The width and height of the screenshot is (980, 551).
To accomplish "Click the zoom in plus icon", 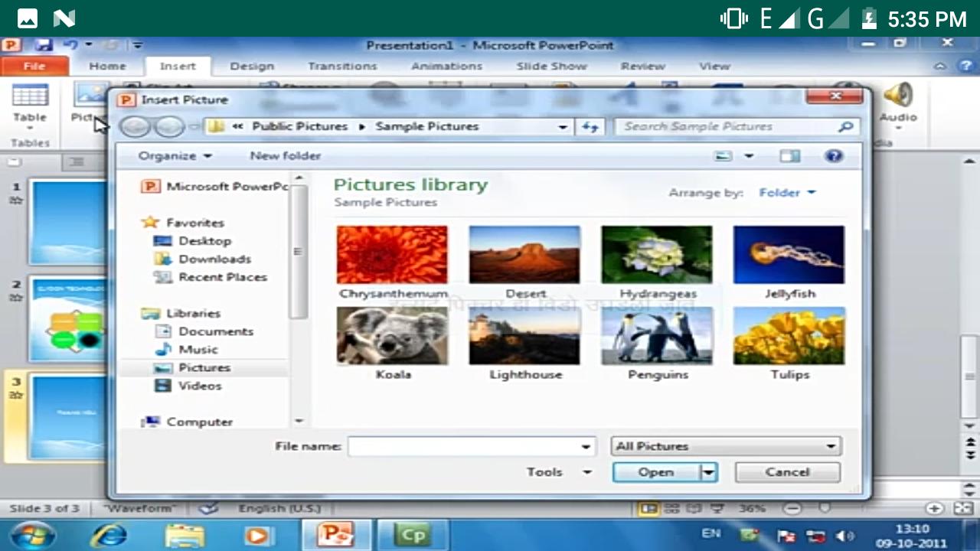I will pos(934,508).
